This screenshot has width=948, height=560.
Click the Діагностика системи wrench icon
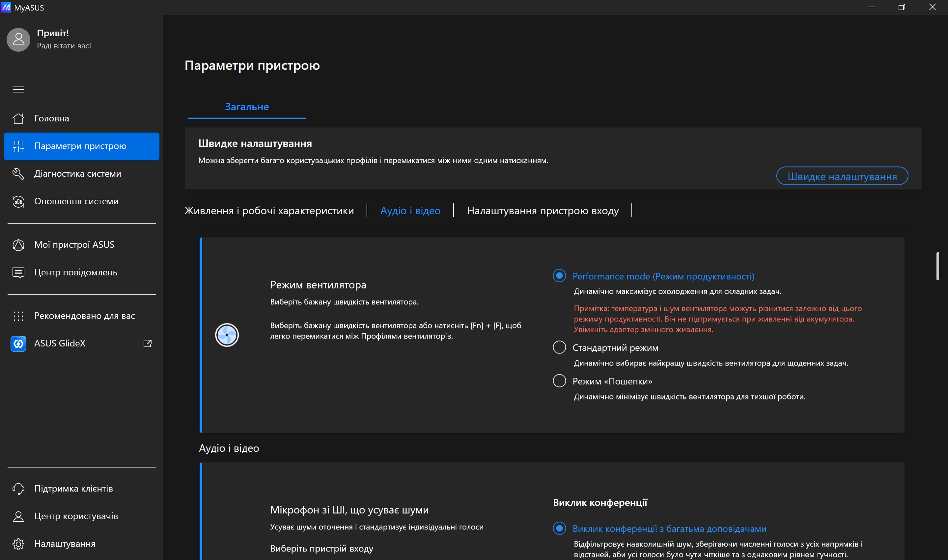point(18,174)
